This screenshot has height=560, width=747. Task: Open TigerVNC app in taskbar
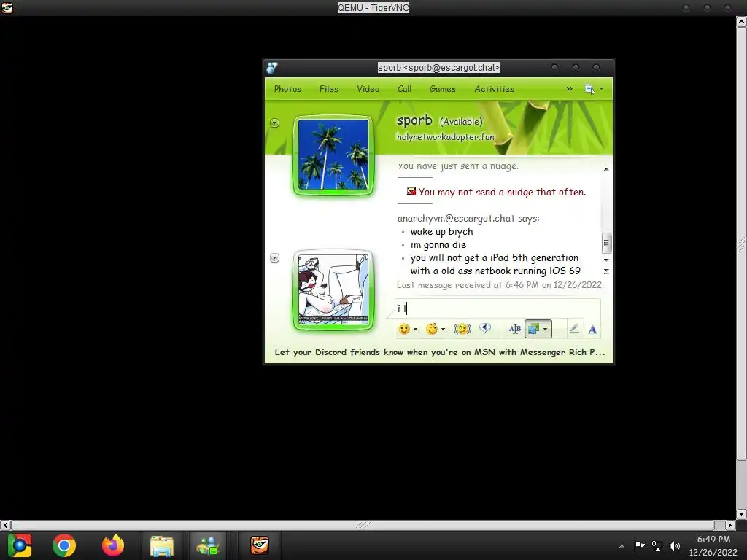[260, 545]
